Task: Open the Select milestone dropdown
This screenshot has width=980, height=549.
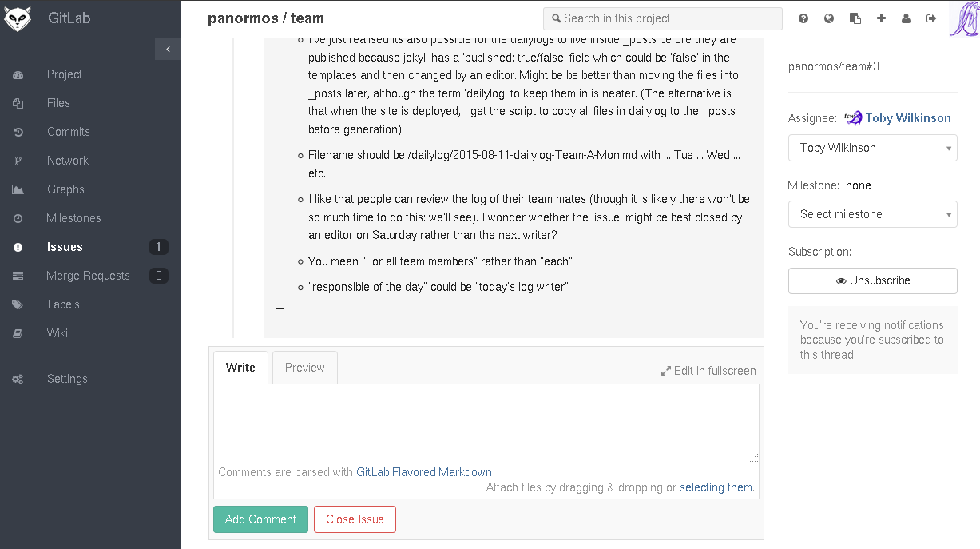Action: (x=872, y=214)
